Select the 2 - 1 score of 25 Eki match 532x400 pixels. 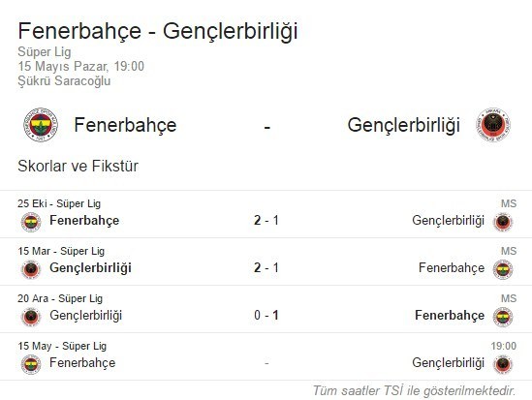(266, 221)
